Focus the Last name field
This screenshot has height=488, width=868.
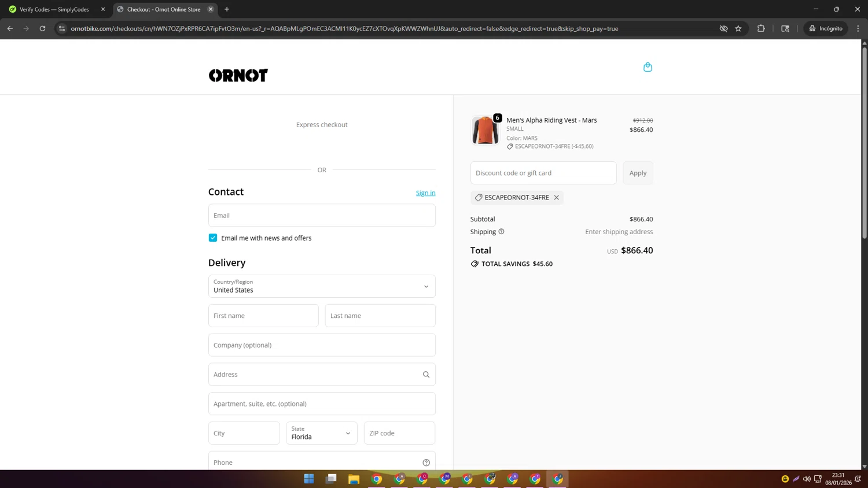[x=380, y=316]
